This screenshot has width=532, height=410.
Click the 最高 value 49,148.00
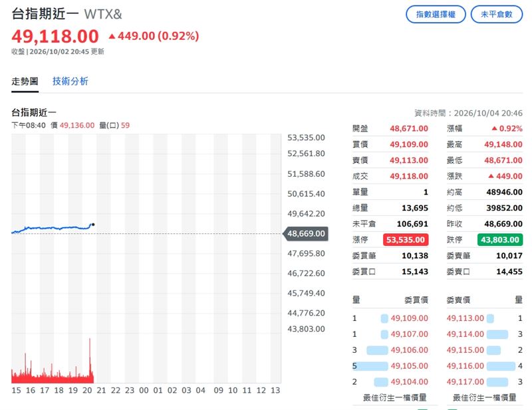point(503,144)
